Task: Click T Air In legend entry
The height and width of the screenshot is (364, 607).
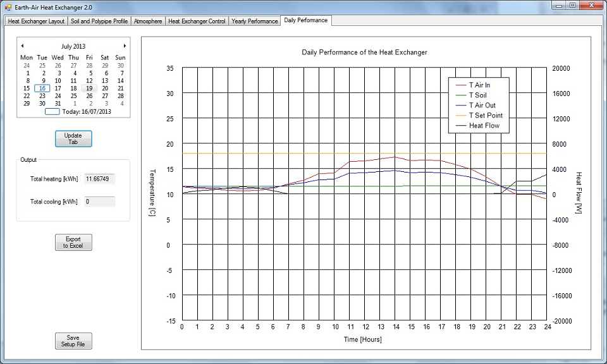Action: [473, 85]
